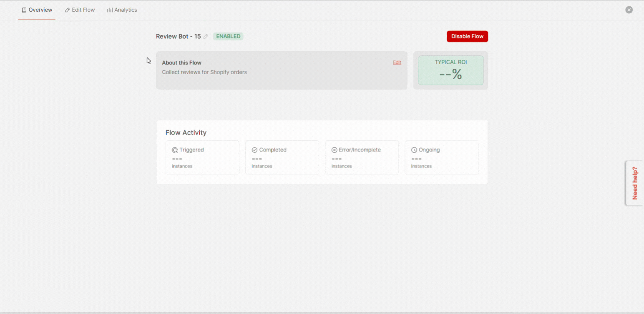Screen dimensions: 644x314
Task: Switch to the Overview tab
Action: (x=37, y=10)
